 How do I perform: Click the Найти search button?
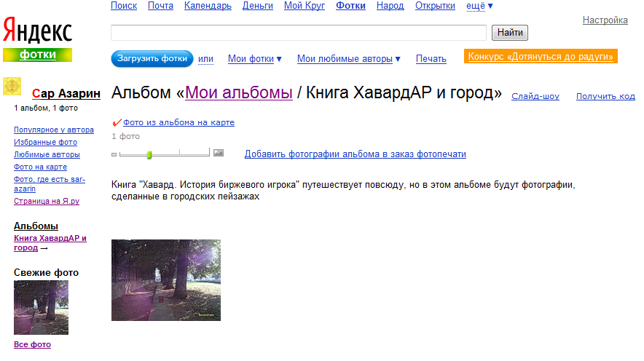(510, 33)
